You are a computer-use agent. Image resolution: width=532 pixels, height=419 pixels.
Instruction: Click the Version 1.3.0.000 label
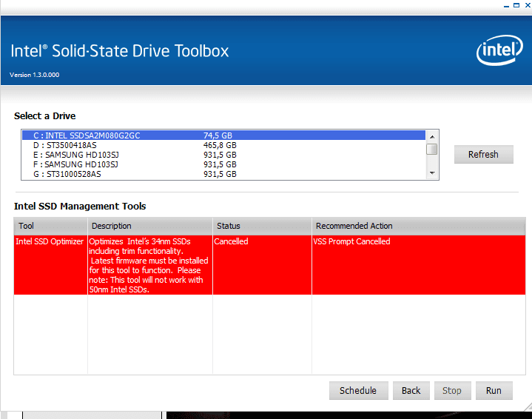coord(34,75)
